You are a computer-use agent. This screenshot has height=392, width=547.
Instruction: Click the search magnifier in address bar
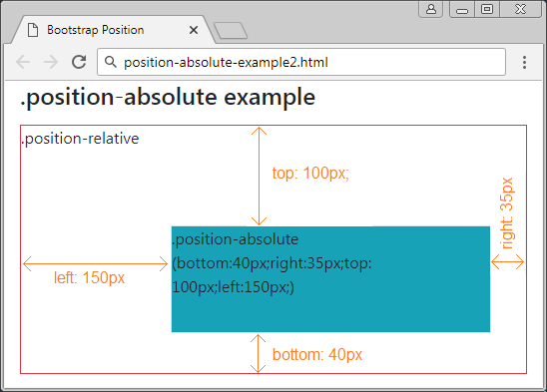pyautogui.click(x=111, y=62)
